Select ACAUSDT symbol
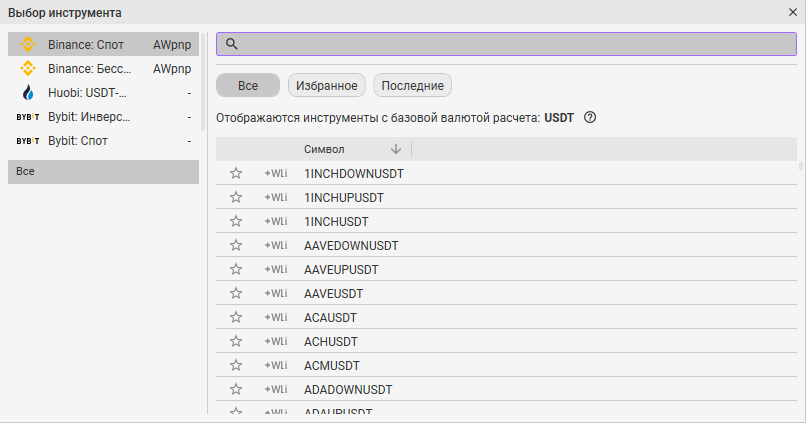 coord(330,318)
